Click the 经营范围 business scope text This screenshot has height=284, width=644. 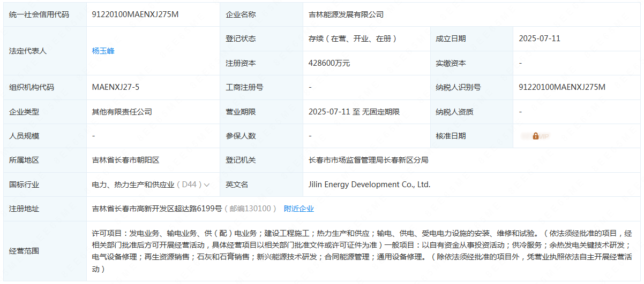[x=362, y=251]
